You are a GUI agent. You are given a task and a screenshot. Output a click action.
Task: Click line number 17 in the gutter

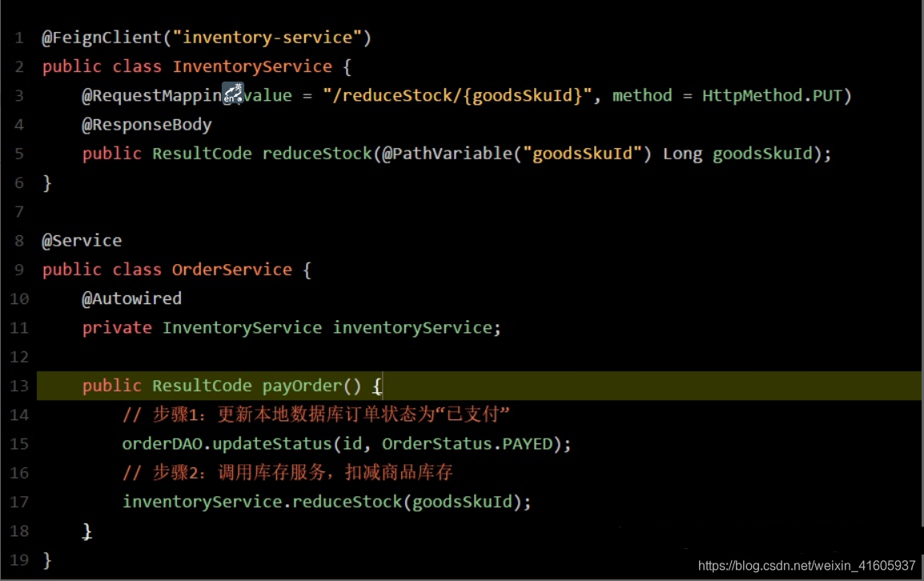click(19, 502)
